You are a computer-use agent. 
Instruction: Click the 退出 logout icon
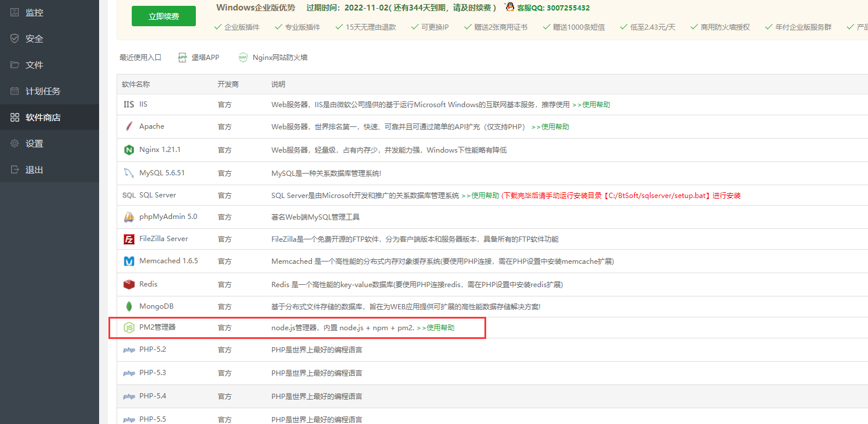click(x=15, y=169)
